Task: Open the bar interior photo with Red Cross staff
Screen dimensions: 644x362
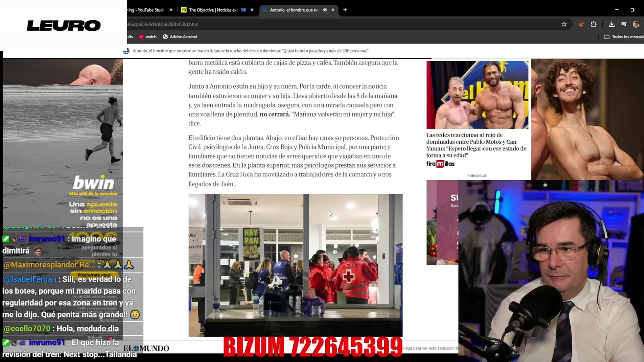Action: click(295, 265)
